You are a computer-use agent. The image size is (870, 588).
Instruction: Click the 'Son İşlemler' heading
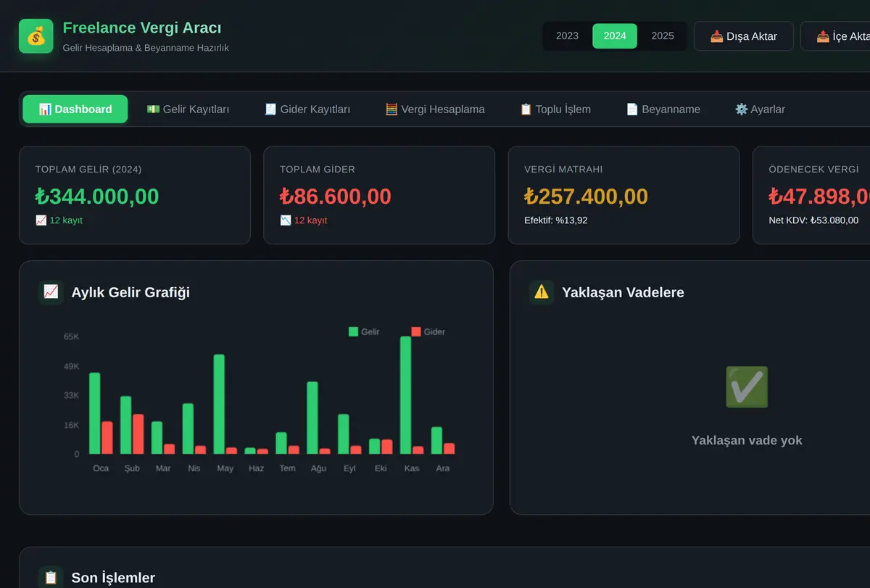tap(113, 578)
